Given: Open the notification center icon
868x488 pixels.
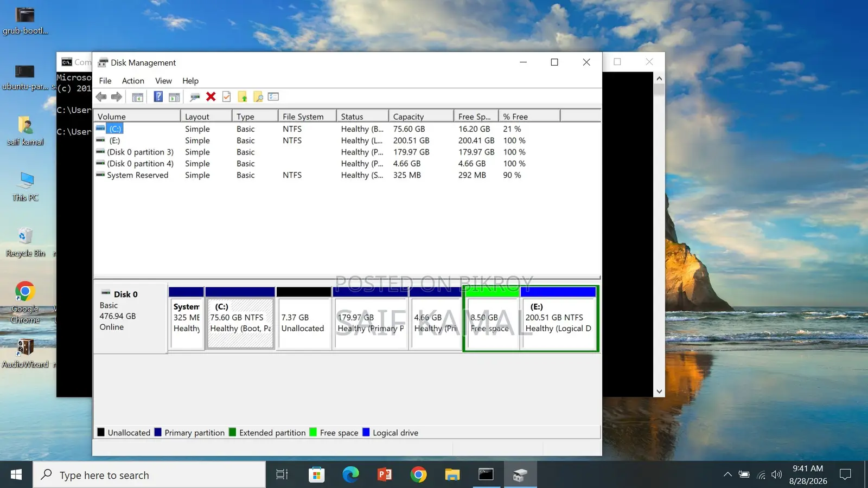Looking at the screenshot, I should (x=845, y=475).
